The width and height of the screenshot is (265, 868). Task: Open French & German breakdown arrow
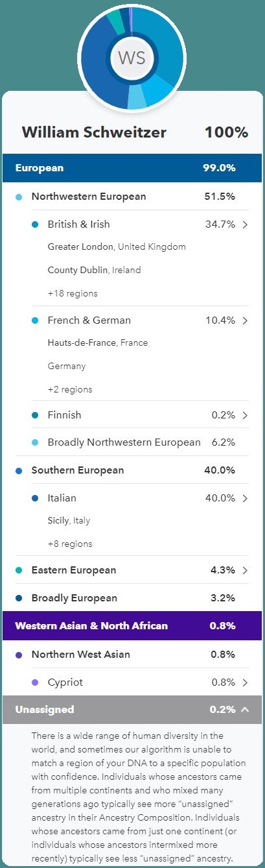click(x=245, y=320)
